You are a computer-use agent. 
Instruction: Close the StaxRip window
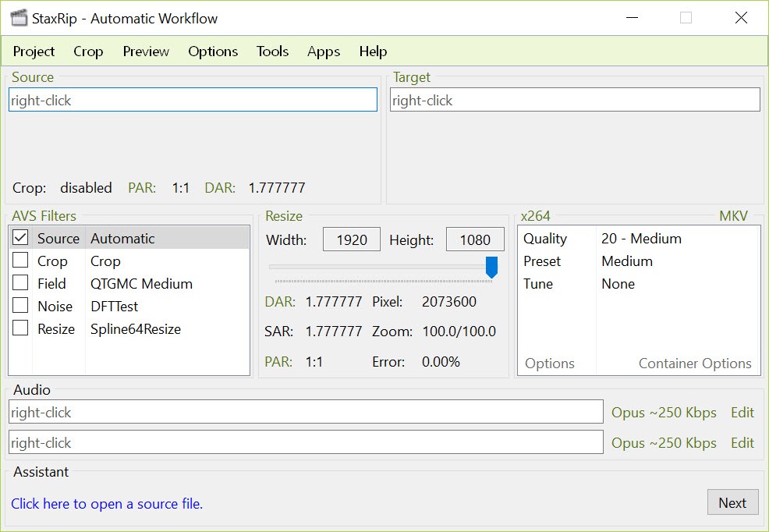(x=741, y=18)
